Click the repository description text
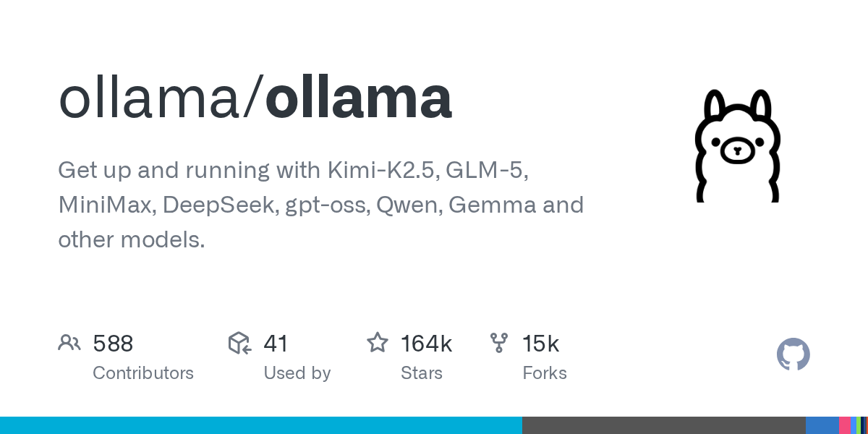The height and width of the screenshot is (434, 868). coord(320,205)
